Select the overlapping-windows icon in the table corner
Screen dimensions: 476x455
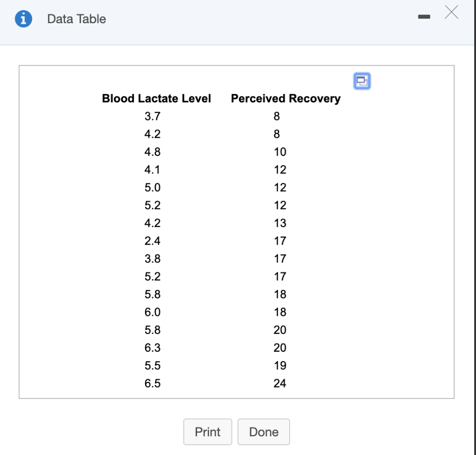point(362,80)
